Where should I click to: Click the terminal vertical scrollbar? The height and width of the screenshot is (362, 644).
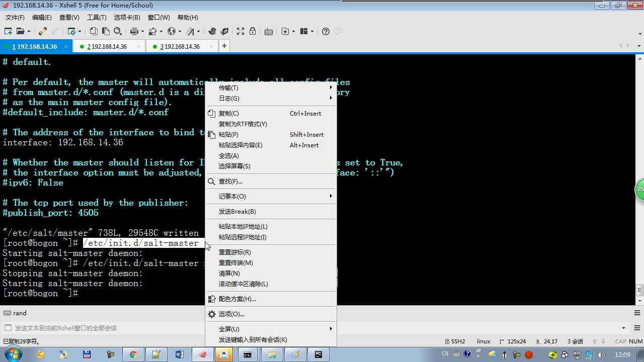(x=639, y=178)
